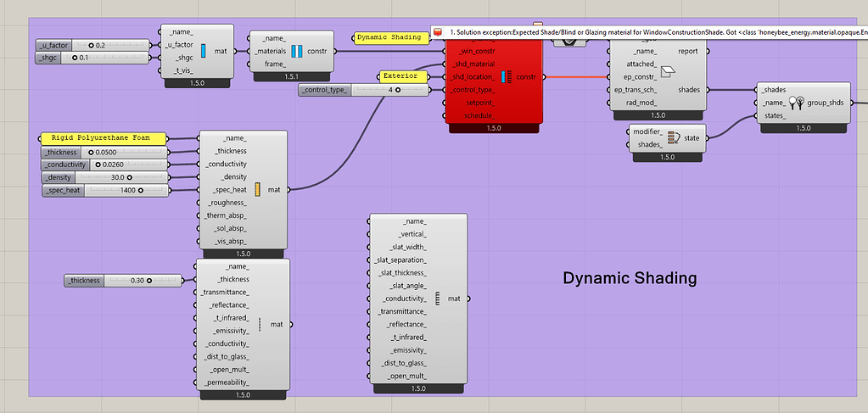Click the _shgc slider at 0.1
Screen dimensions: 868x413
tap(76, 58)
